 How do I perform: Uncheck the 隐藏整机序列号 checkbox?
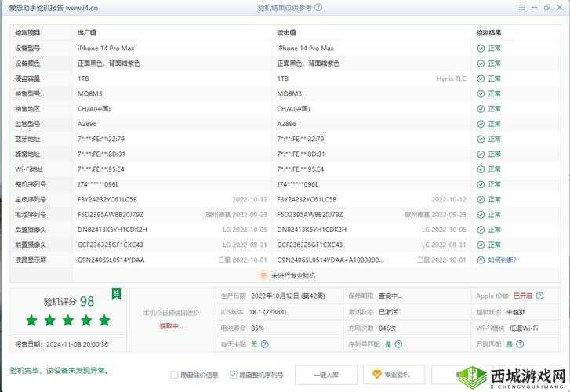[234, 375]
